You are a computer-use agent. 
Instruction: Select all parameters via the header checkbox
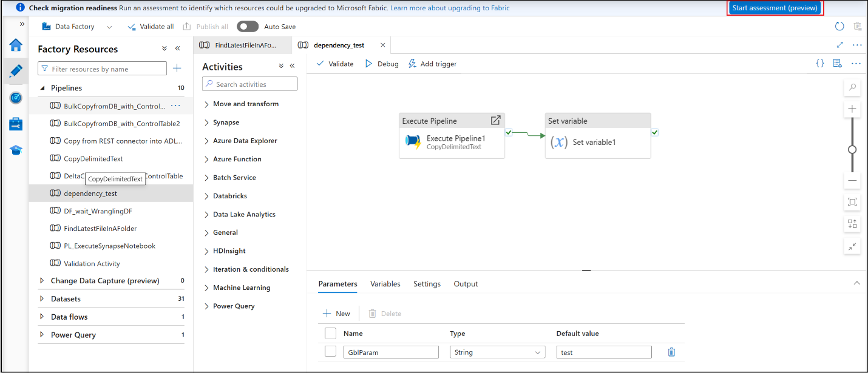330,333
